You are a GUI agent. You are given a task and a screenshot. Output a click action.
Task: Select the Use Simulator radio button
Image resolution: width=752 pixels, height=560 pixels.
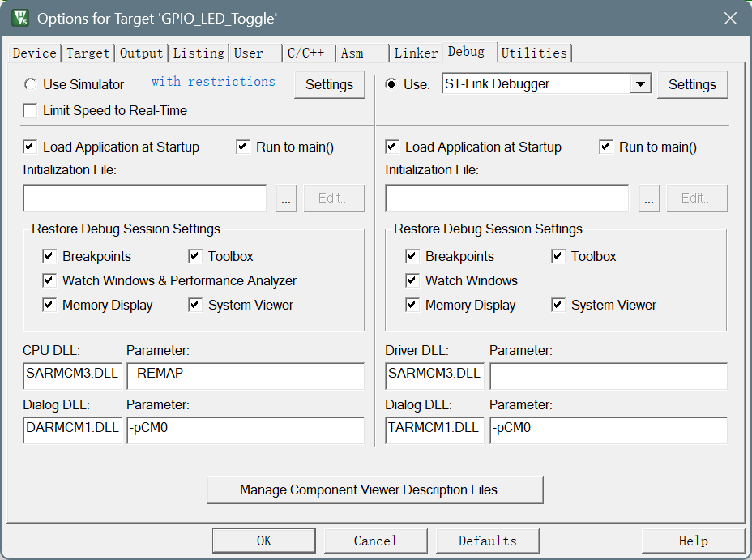30,84
